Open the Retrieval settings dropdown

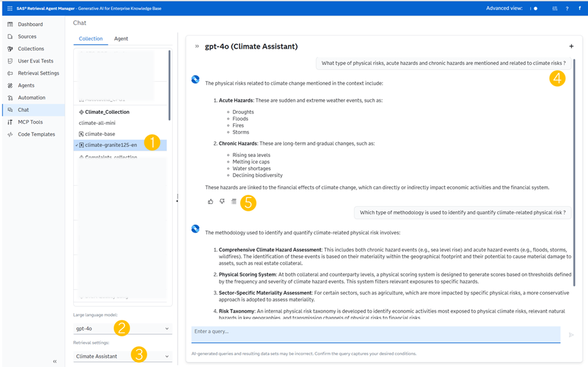[x=123, y=356]
